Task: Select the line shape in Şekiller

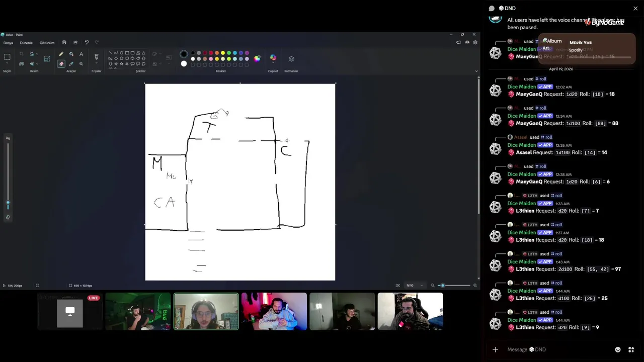Action: click(x=110, y=53)
